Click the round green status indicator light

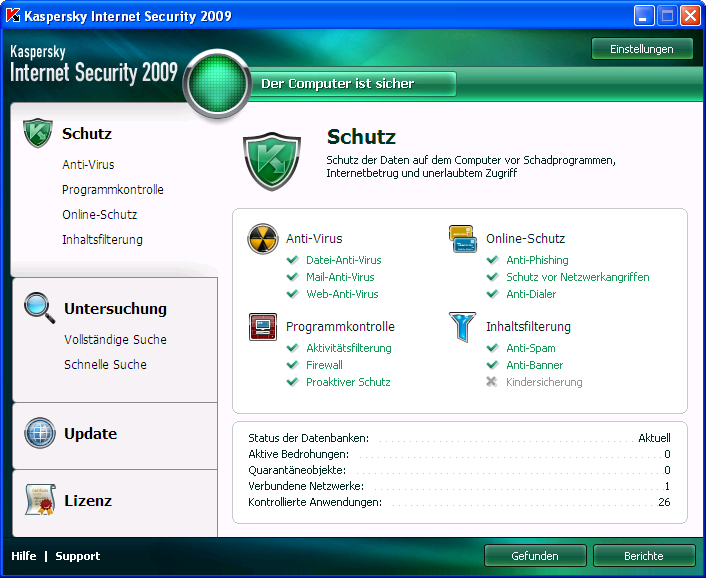(x=217, y=84)
